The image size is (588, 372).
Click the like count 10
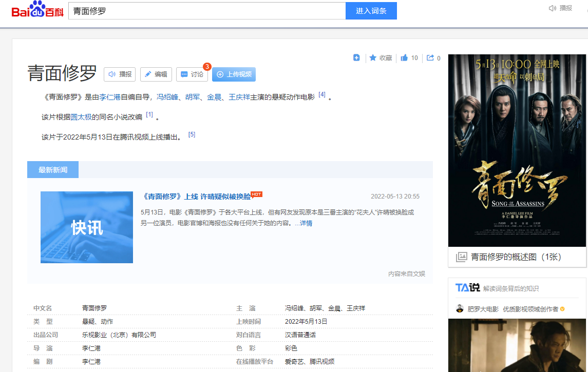(414, 57)
